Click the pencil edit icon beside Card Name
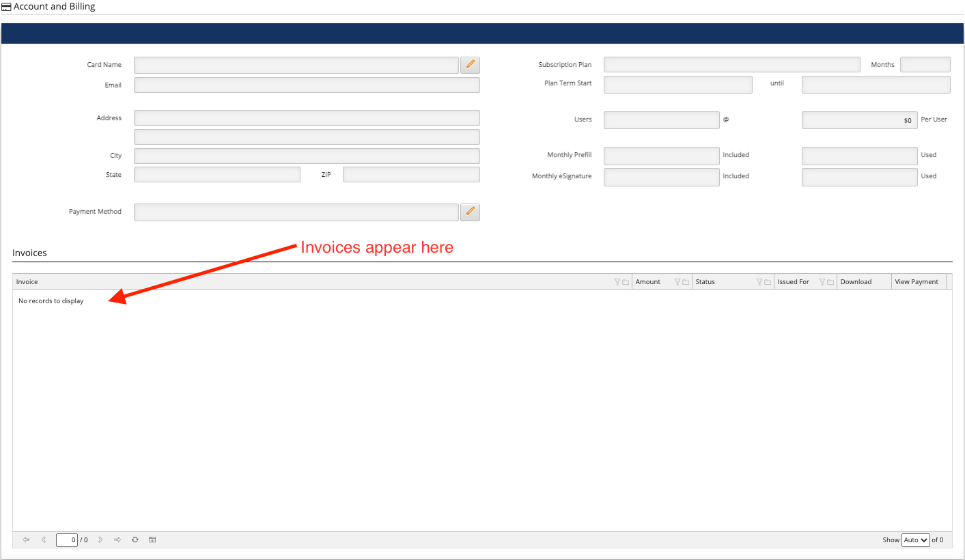 (470, 65)
